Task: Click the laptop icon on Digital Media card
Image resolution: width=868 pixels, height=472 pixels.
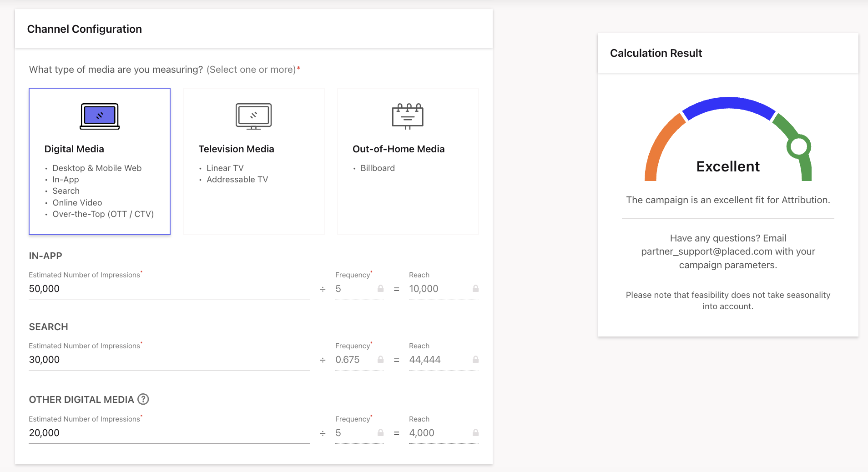Action: (100, 116)
